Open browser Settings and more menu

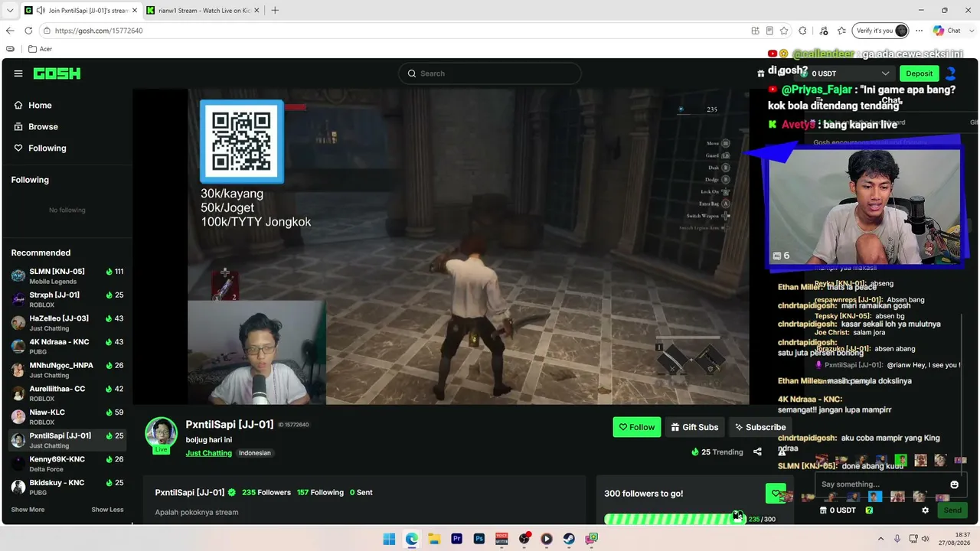[920, 31]
